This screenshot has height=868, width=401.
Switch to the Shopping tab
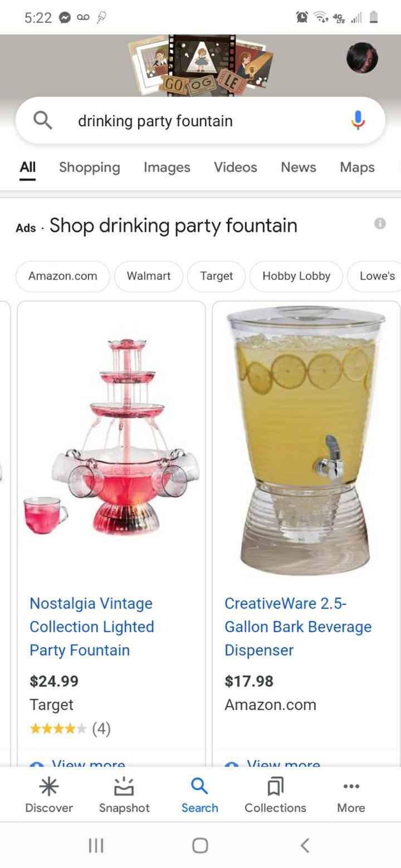click(x=89, y=167)
